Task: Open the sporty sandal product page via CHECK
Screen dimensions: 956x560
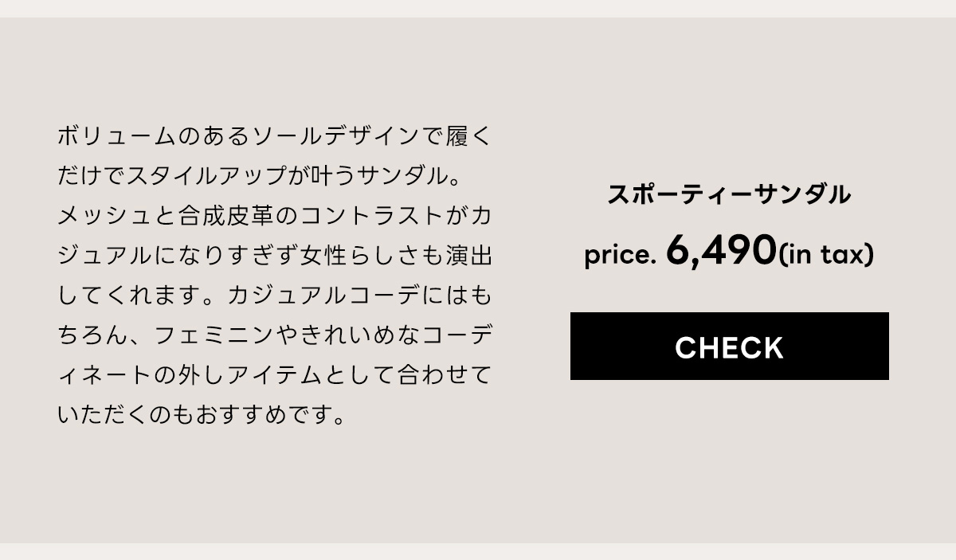Action: tap(729, 347)
